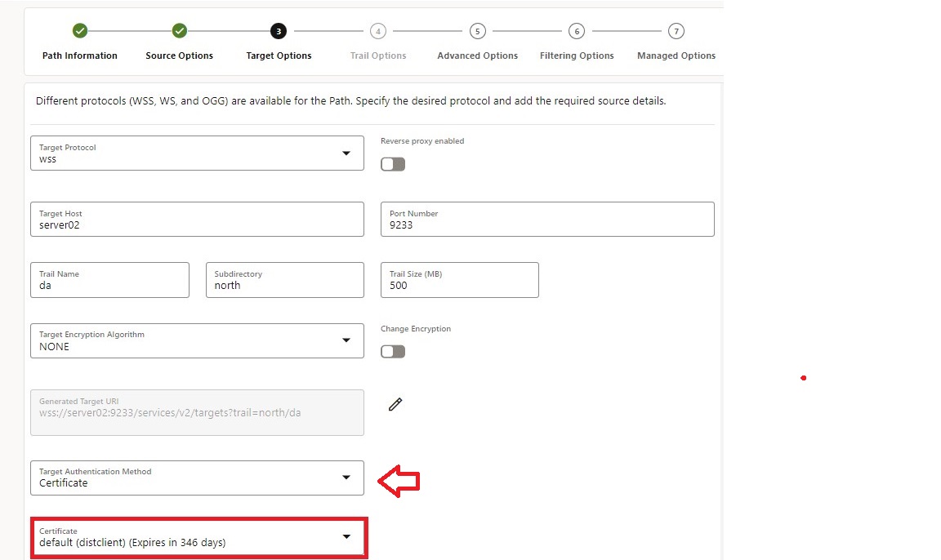This screenshot has height=560, width=941.
Task: Click the step 6 Filtering Options circle
Action: click(577, 31)
